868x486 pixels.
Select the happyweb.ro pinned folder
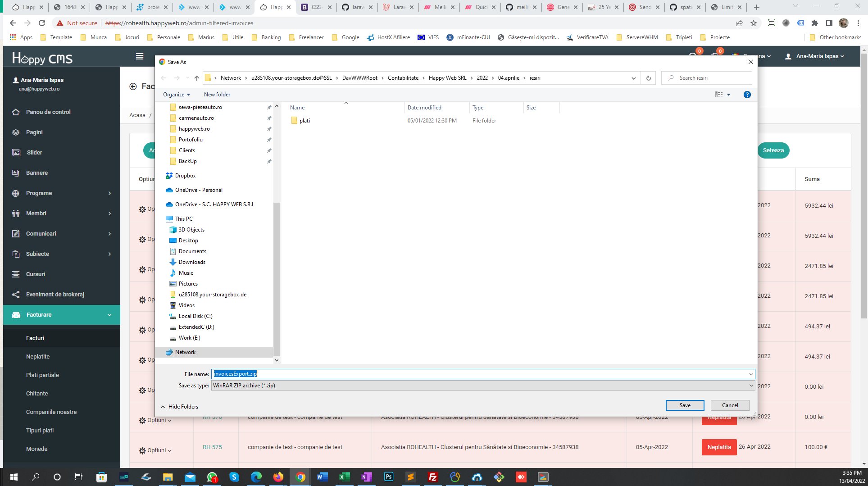[x=194, y=129]
